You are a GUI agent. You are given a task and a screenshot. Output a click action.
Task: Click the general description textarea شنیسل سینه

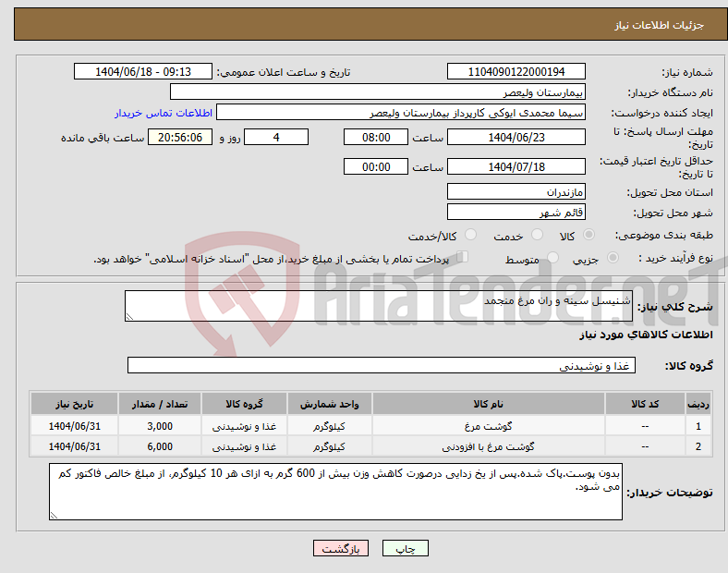tap(379, 306)
